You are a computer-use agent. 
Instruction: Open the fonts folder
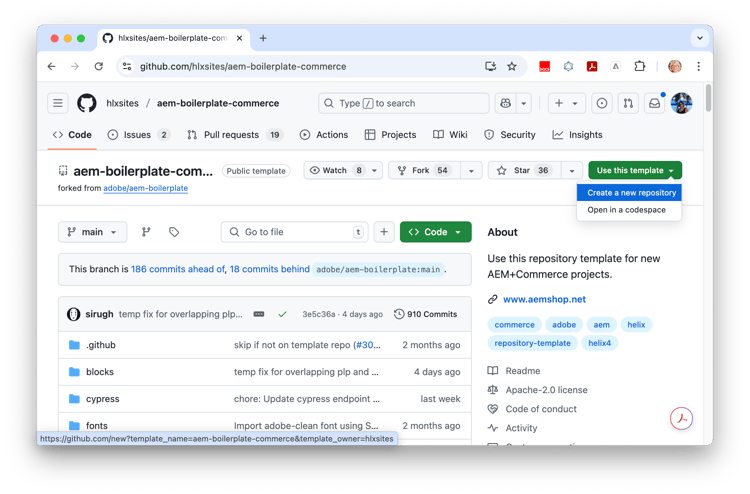click(x=97, y=426)
